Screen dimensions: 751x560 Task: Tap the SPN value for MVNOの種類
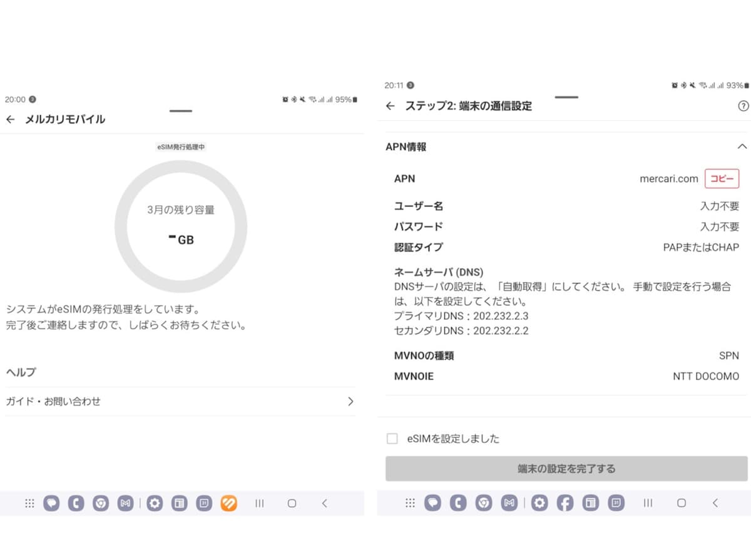[x=729, y=356]
